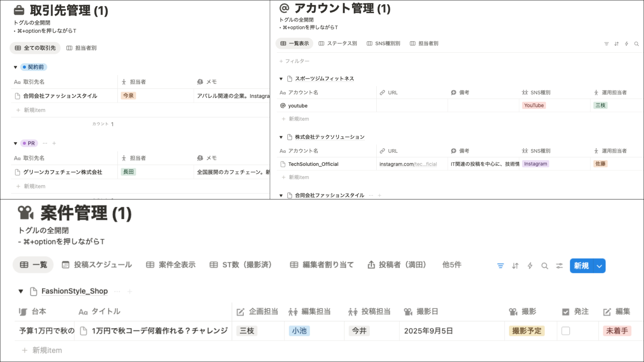The image size is (644, 362).
Task: Switch to 担当者別 tab in 取引先管理
Action: point(82,48)
